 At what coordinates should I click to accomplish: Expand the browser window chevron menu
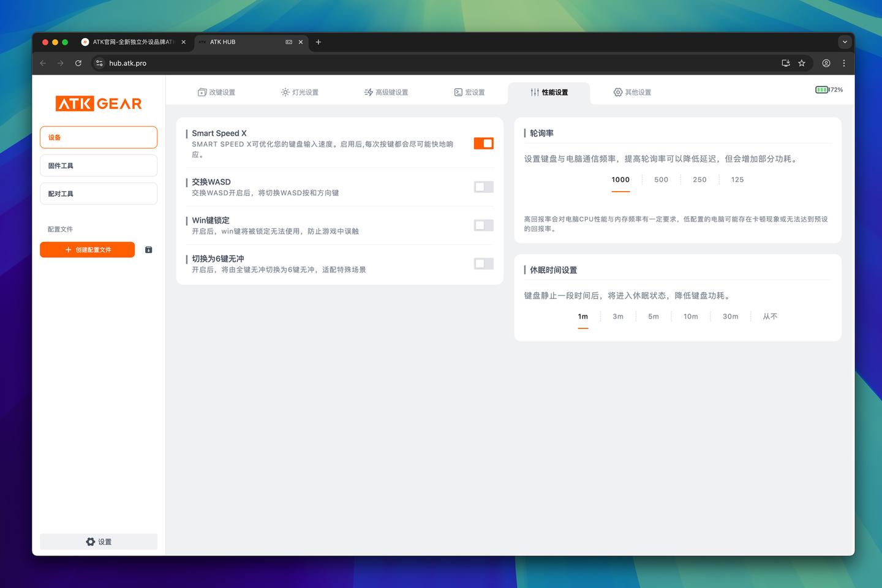click(845, 42)
